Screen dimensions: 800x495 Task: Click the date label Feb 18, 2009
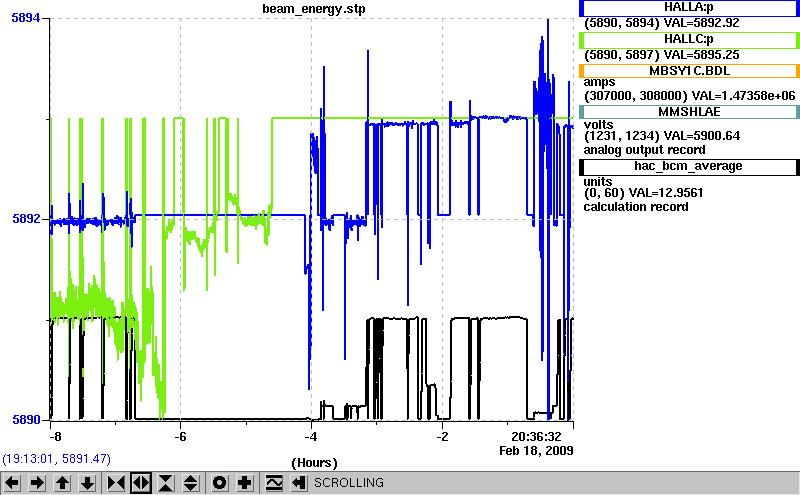click(x=536, y=451)
